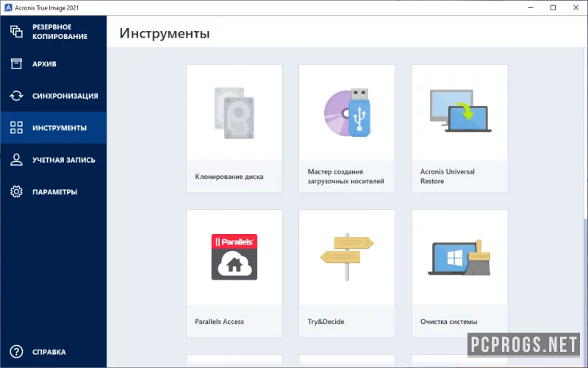Image resolution: width=588 pixels, height=368 pixels.
Task: Click the Очистка системы label
Action: [448, 322]
